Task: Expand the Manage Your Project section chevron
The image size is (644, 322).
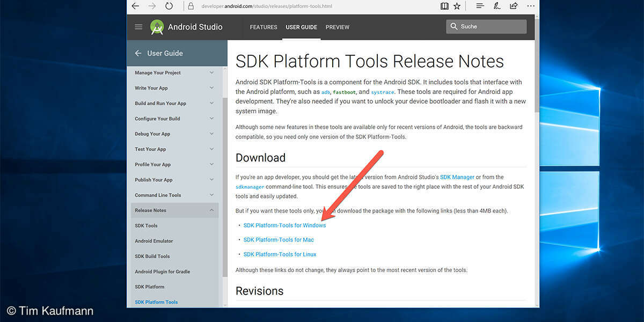Action: point(211,73)
